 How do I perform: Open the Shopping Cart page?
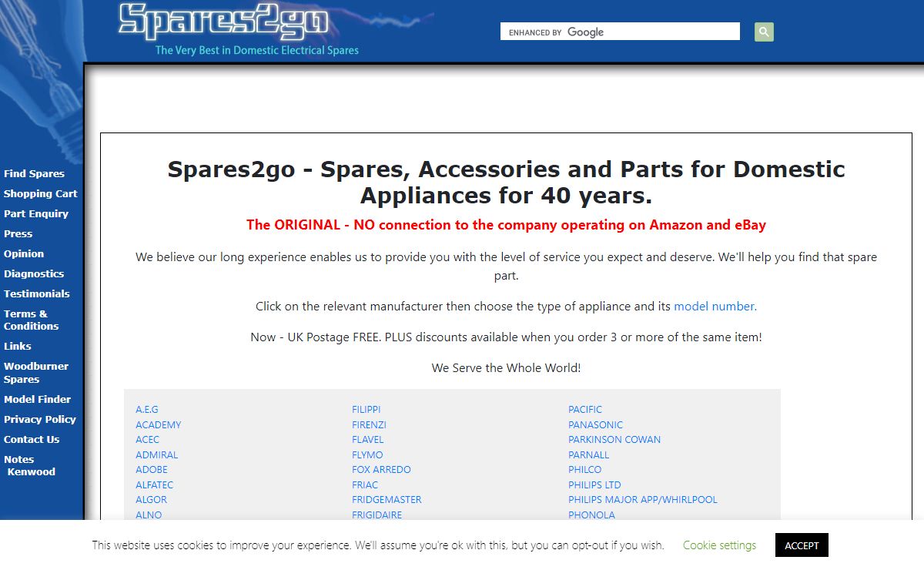(40, 194)
